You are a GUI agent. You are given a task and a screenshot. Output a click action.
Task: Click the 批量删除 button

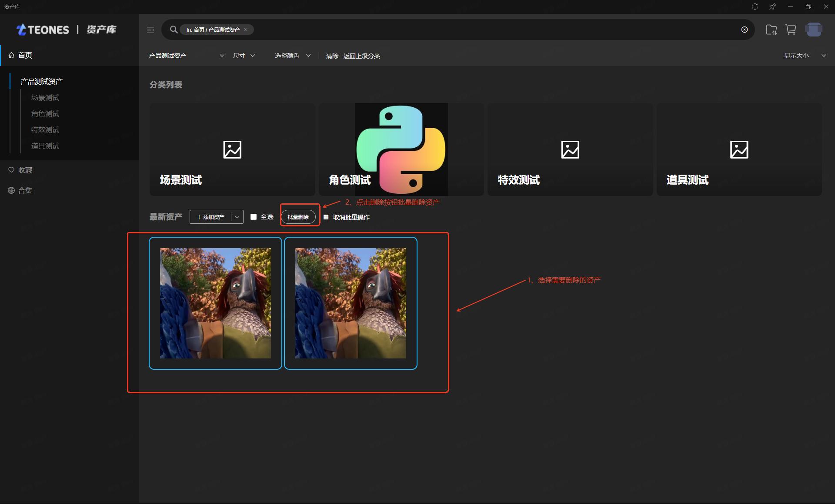click(x=298, y=217)
